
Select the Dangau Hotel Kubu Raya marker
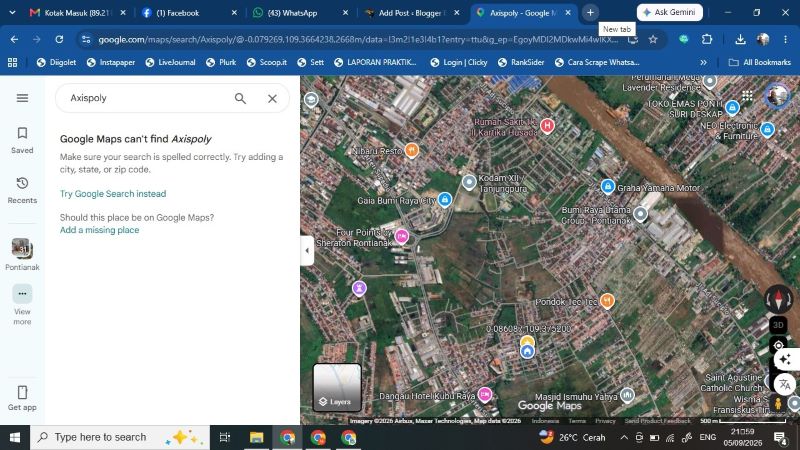(x=485, y=394)
